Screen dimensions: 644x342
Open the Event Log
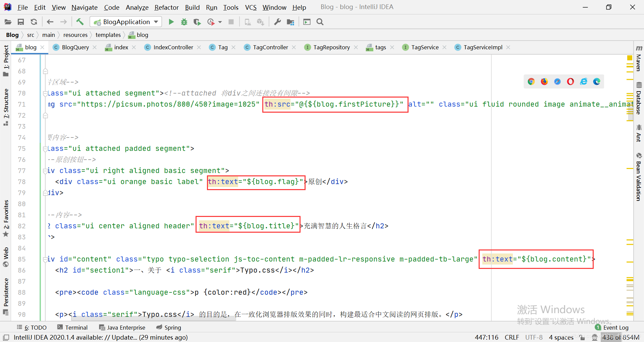tap(612, 328)
